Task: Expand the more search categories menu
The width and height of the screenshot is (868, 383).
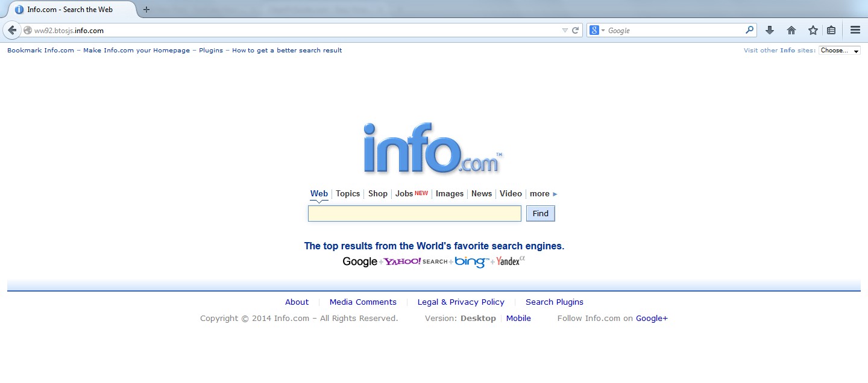Action: [544, 194]
